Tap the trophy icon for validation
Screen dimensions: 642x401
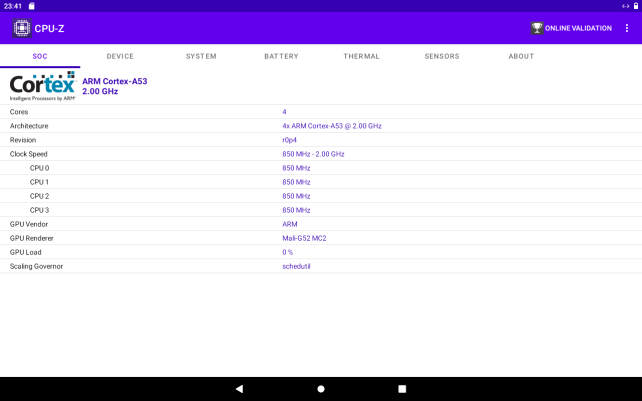coord(537,28)
